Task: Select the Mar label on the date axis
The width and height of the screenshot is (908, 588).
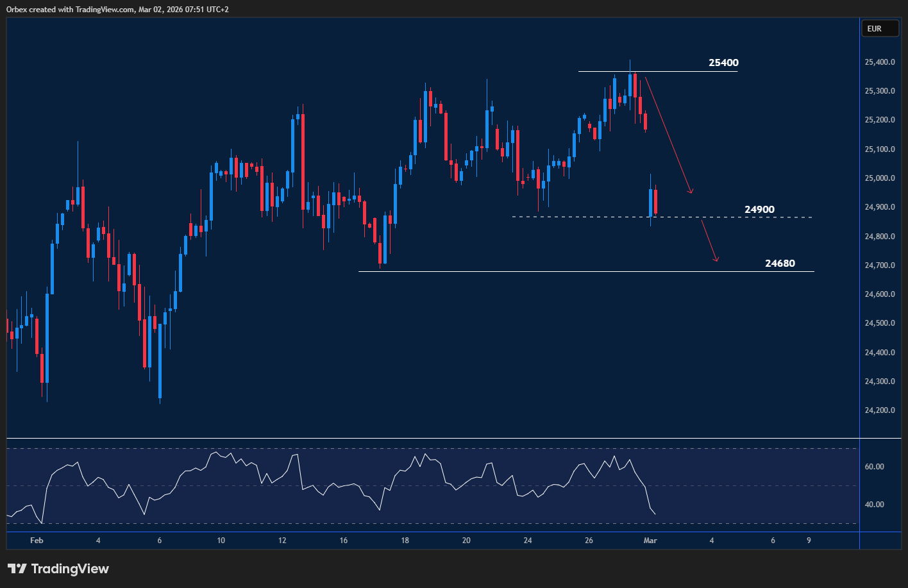Action: click(652, 541)
